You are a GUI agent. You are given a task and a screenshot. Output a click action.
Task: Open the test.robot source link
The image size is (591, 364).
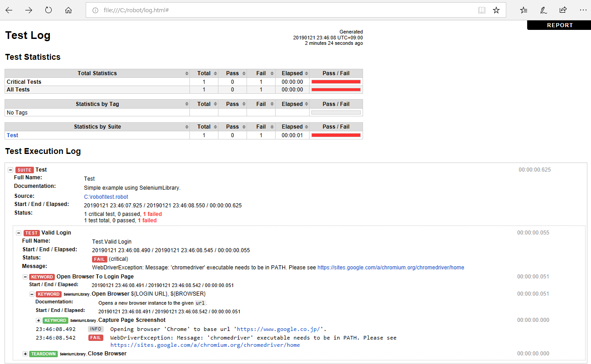click(106, 197)
